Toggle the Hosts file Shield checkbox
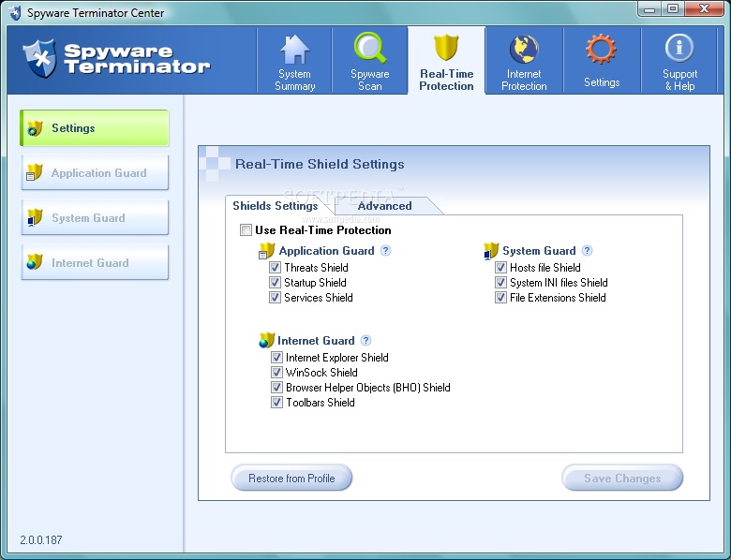The width and height of the screenshot is (731, 560). click(500, 268)
